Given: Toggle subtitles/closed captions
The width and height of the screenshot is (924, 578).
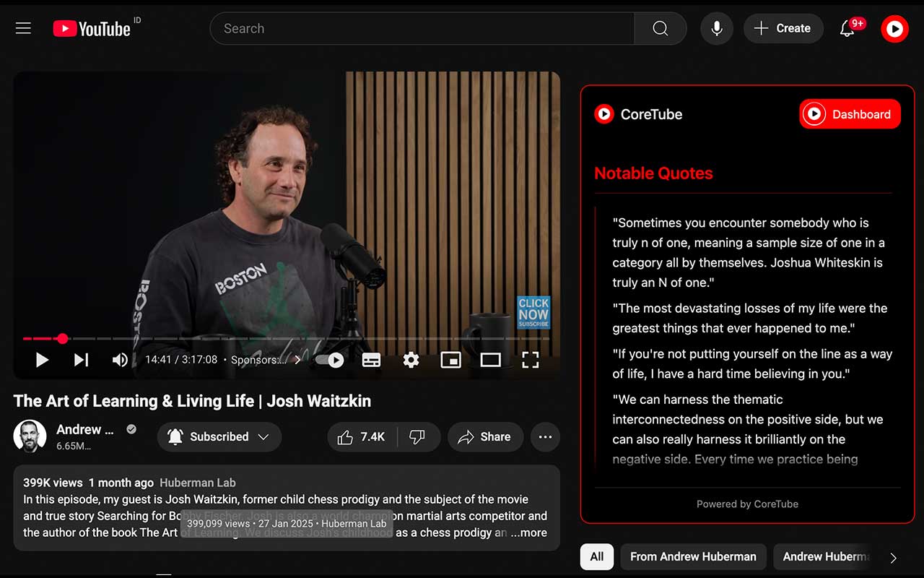Looking at the screenshot, I should point(371,360).
